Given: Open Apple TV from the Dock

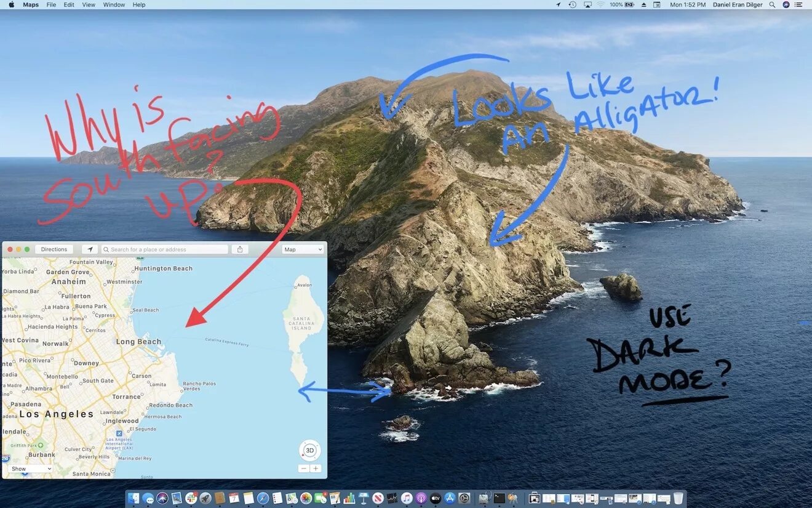Looking at the screenshot, I should tap(436, 498).
